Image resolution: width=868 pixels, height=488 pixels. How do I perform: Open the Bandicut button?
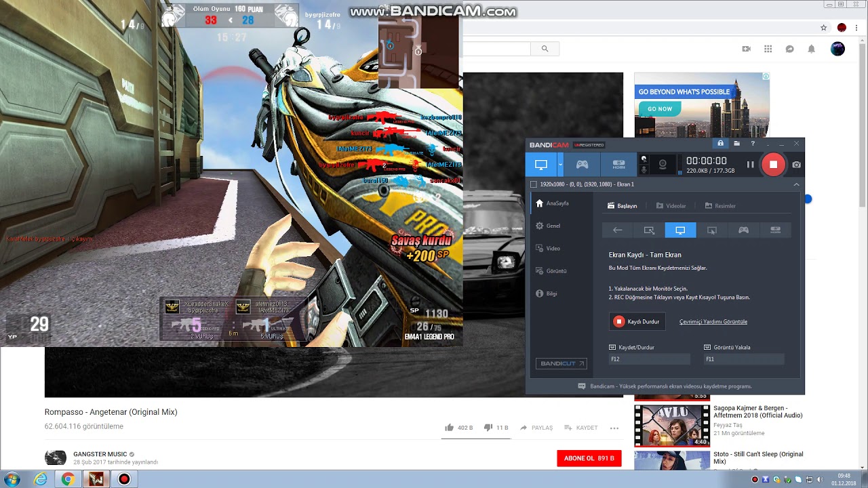click(x=561, y=364)
